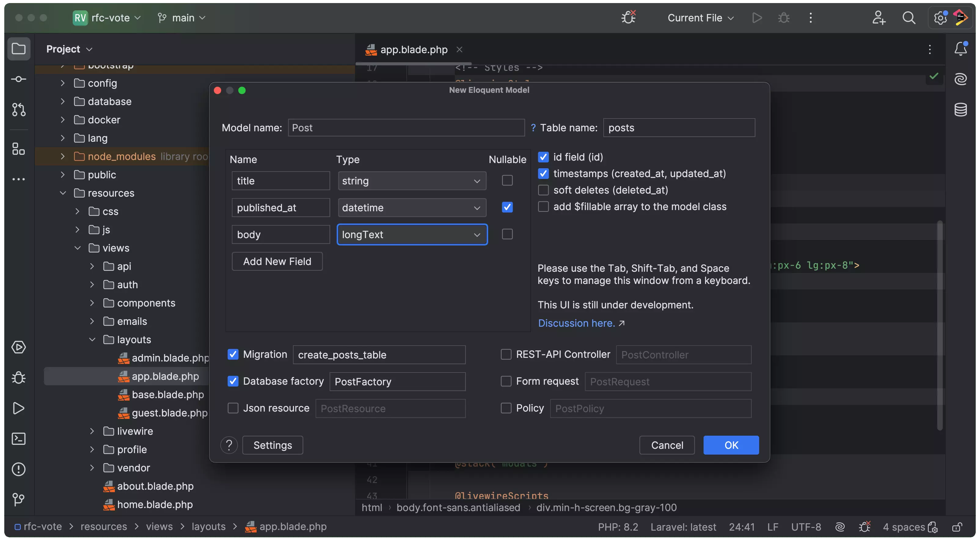Open Code With Me icon

(x=879, y=18)
